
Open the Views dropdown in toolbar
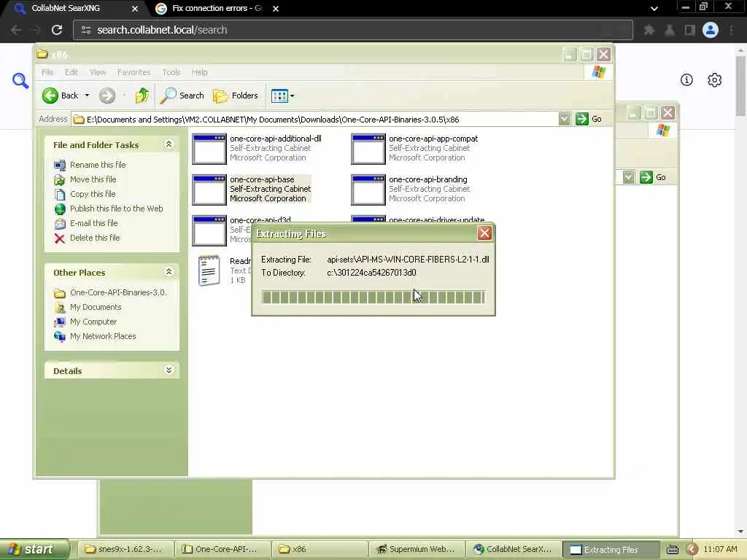[282, 96]
